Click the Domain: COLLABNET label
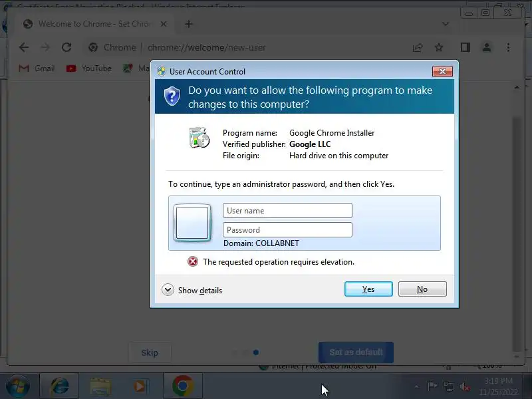532x399 pixels. pos(261,243)
